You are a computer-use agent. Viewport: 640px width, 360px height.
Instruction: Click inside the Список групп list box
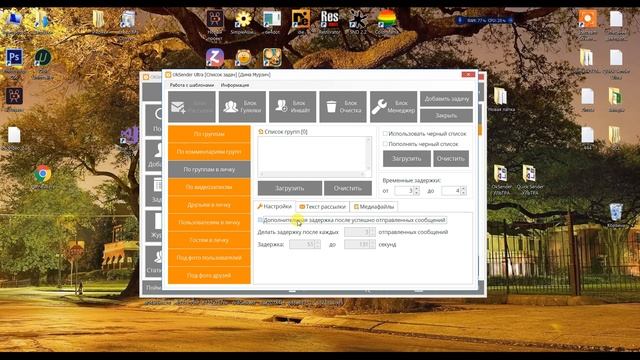click(x=312, y=154)
